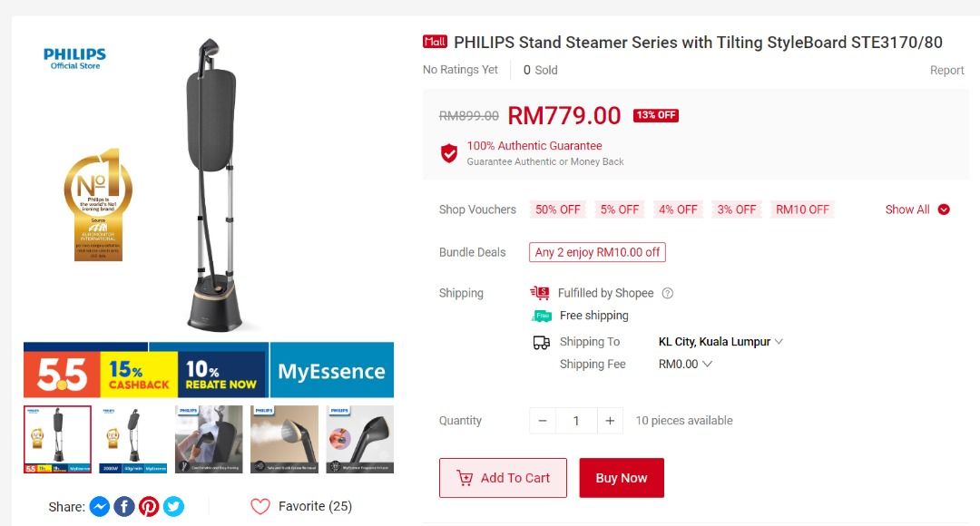
Task: Click the quantity input field
Action: click(575, 421)
